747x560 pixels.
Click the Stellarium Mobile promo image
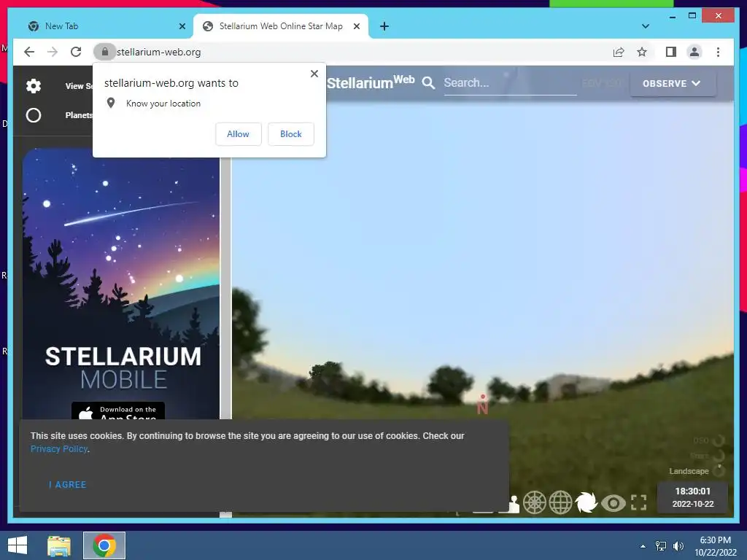121,284
